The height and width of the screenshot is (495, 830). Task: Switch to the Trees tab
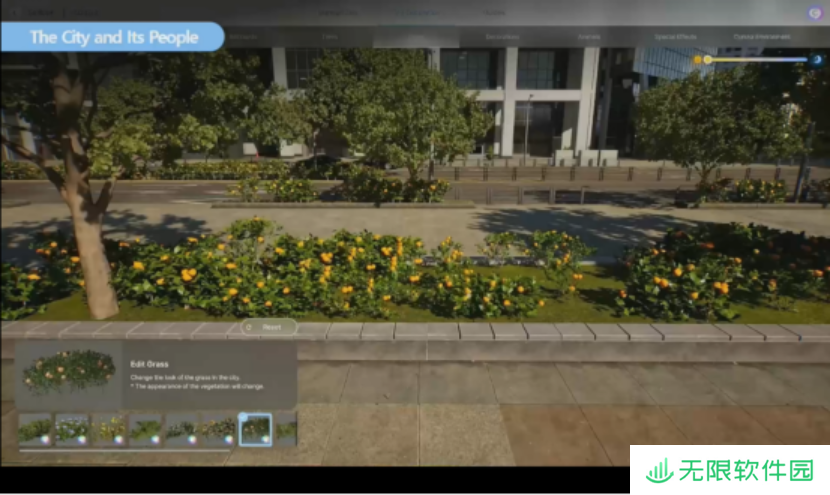(329, 37)
